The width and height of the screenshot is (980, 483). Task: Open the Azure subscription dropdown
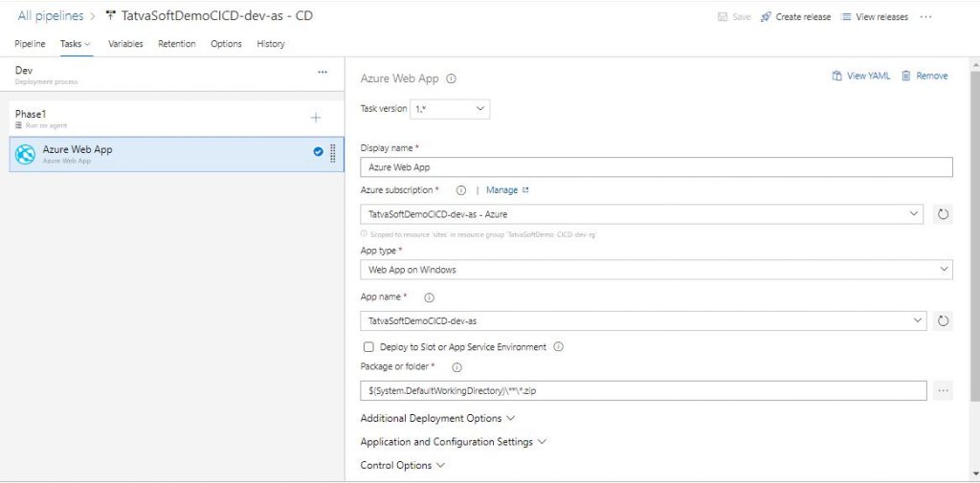pyautogui.click(x=642, y=214)
